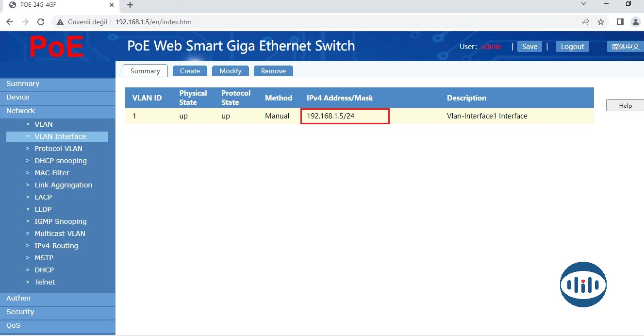644x336 pixels.
Task: Click the round blue logo badge
Action: point(583,285)
